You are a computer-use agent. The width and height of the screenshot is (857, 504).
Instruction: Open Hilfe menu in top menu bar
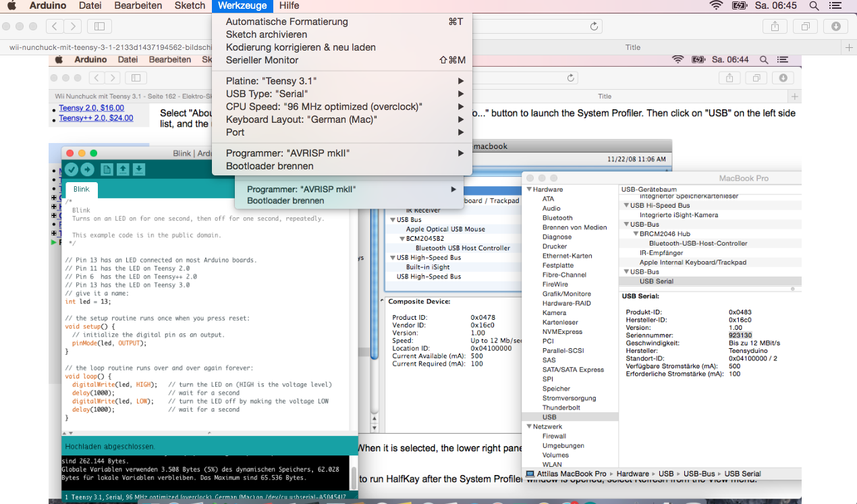(289, 5)
